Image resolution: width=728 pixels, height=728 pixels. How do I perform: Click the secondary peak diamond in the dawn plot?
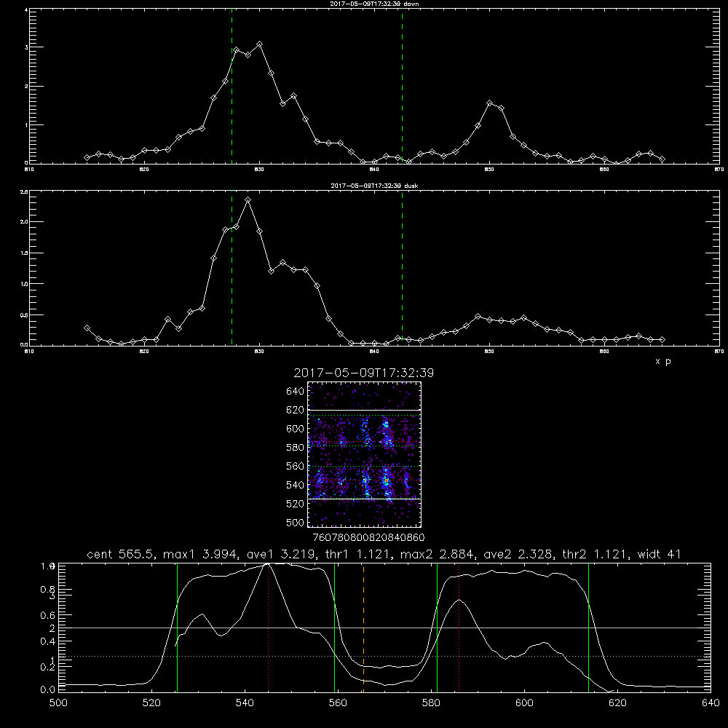[x=489, y=103]
